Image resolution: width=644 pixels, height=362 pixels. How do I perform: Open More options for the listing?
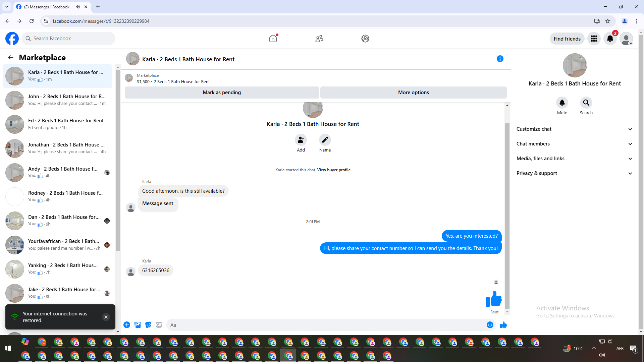414,93
